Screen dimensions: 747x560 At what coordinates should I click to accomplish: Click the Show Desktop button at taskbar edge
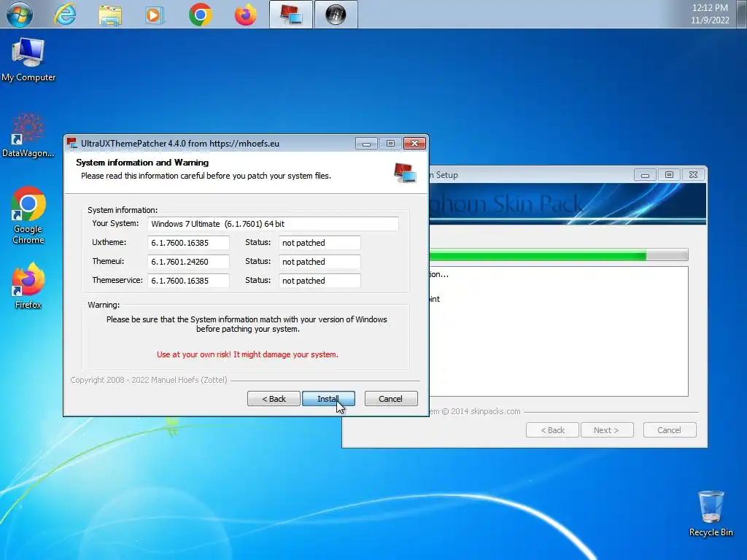[x=742, y=15]
